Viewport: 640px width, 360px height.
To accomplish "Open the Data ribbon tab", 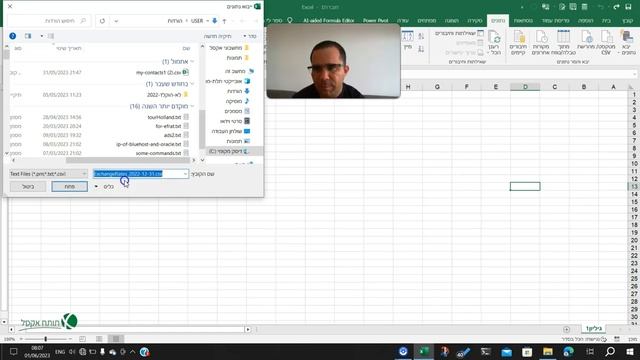I will (498, 20).
